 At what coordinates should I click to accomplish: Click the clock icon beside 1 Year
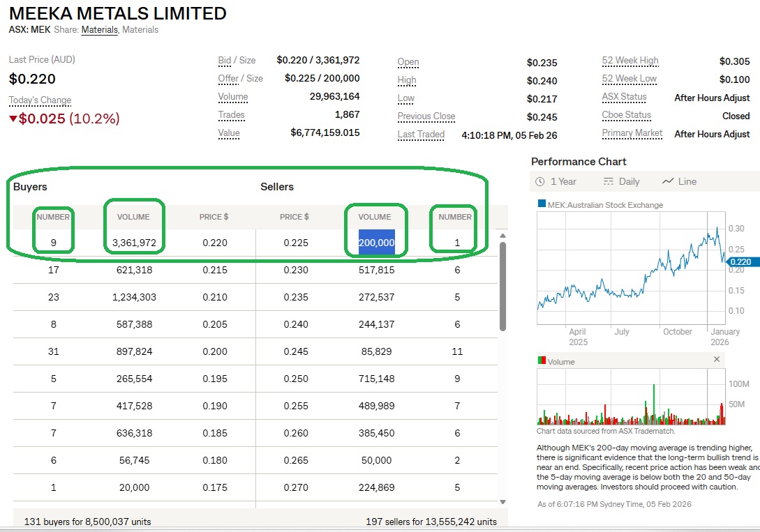540,181
